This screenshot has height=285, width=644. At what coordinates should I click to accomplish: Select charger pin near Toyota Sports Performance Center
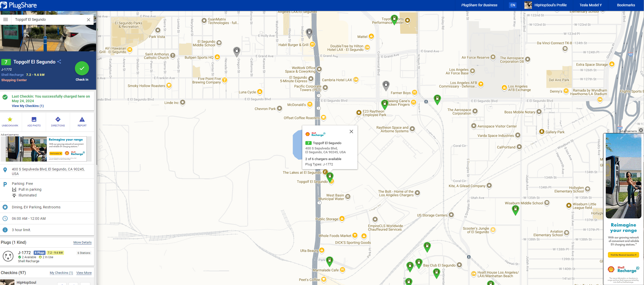(x=394, y=19)
